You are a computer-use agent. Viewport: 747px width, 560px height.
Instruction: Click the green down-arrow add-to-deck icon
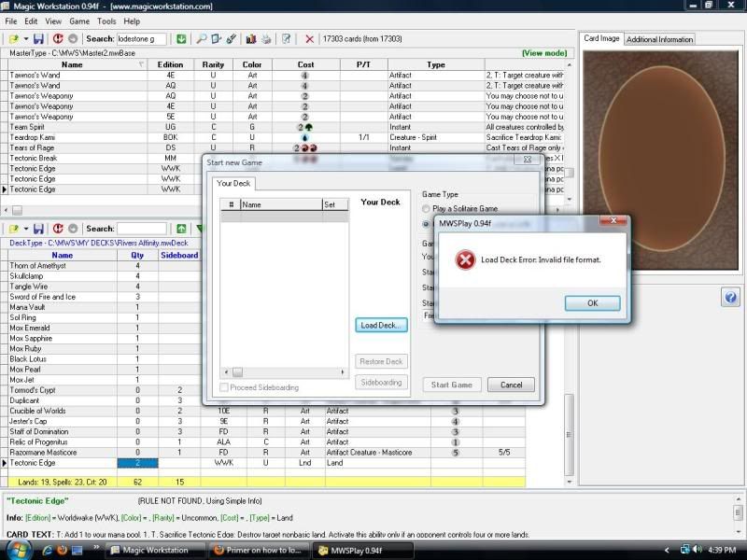pyautogui.click(x=181, y=39)
